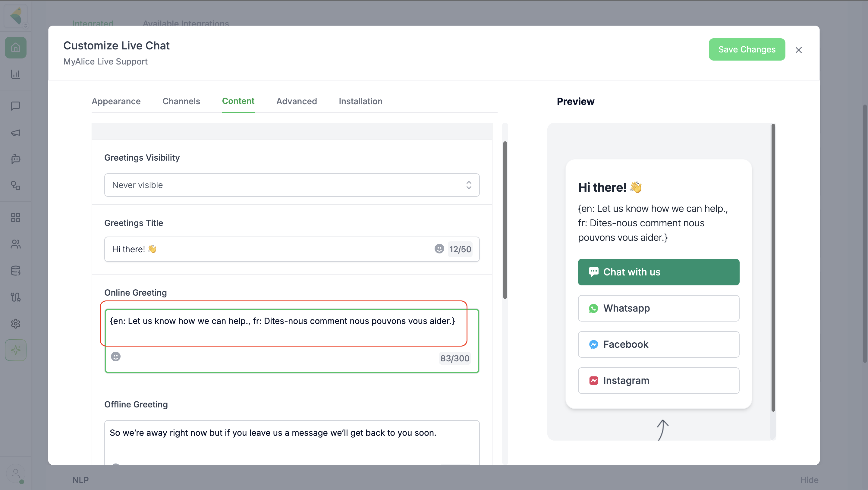The image size is (868, 490).
Task: Open the integrations grid icon
Action: 15,217
